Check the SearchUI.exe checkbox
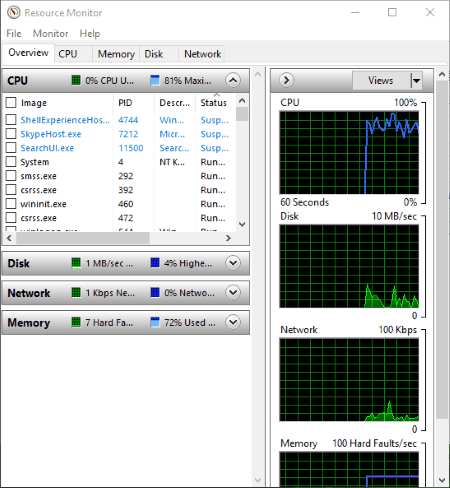Viewport: 450px width, 488px height. click(11, 148)
